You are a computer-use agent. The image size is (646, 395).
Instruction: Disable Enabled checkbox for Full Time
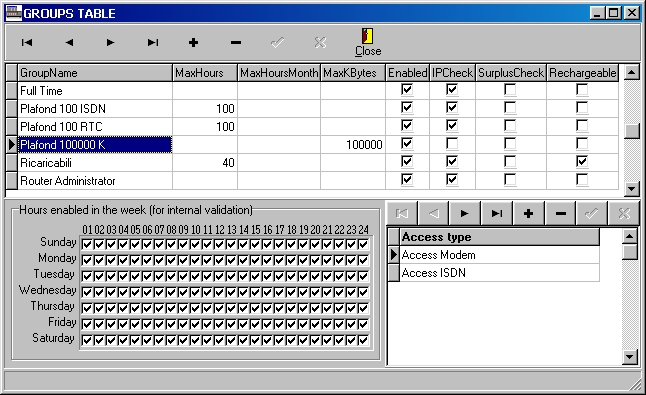pos(407,89)
